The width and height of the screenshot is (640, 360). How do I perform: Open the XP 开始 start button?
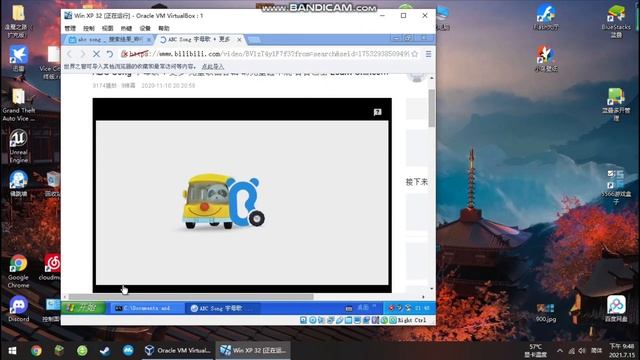(83, 308)
